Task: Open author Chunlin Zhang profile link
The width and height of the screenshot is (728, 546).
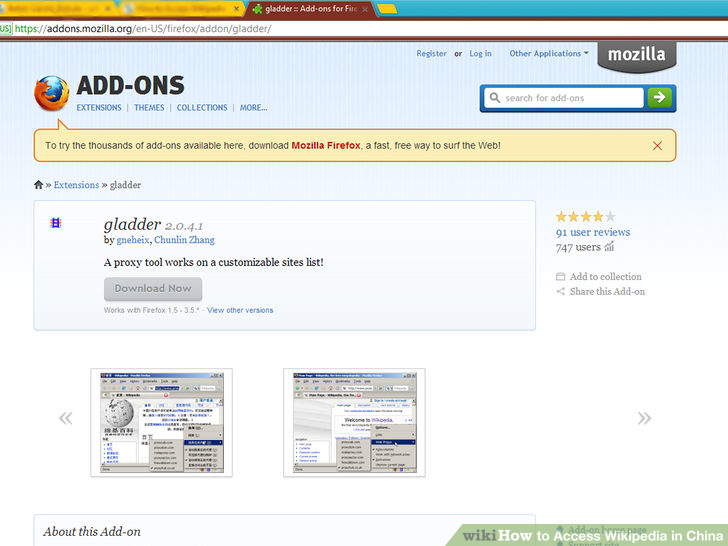Action: click(184, 240)
